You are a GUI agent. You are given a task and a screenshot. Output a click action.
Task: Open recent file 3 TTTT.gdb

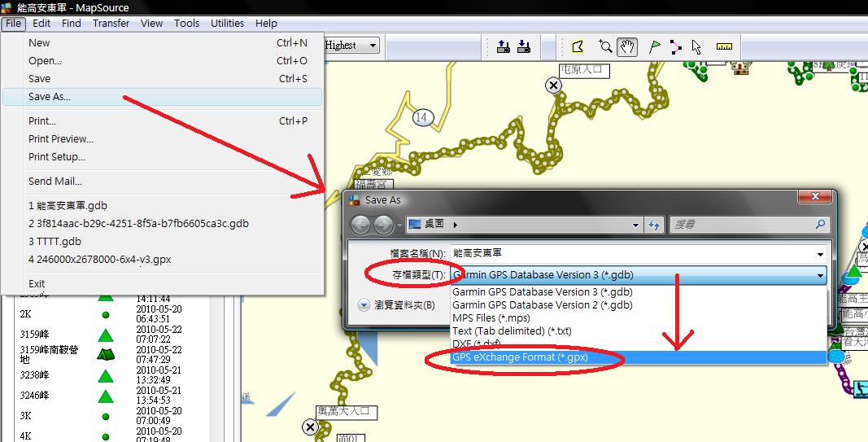tap(55, 242)
